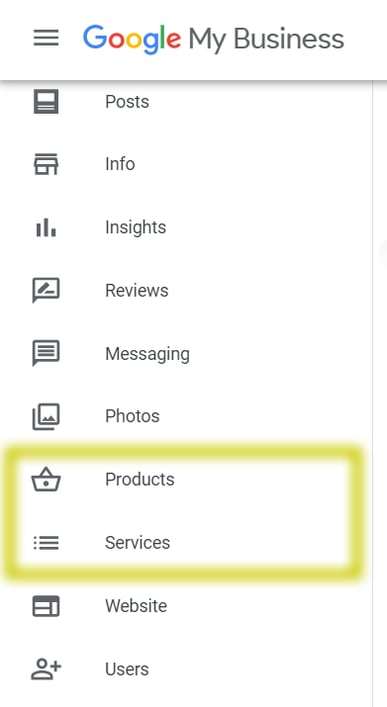Click the Insights bar chart icon
The image size is (387, 707).
coord(46,227)
